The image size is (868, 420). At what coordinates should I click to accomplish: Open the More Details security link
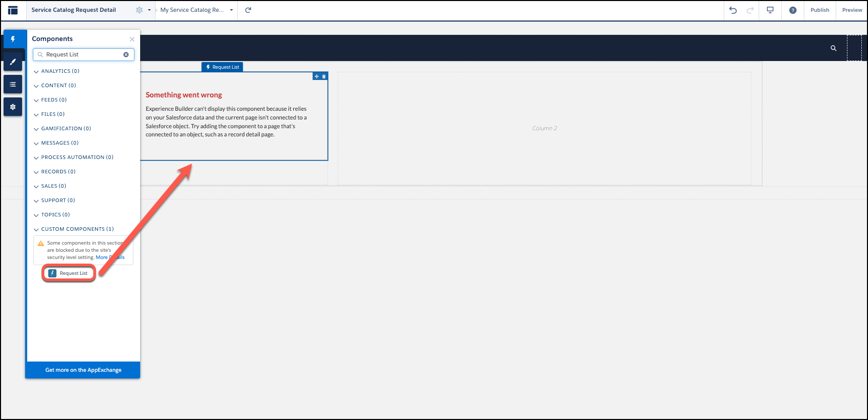point(110,257)
